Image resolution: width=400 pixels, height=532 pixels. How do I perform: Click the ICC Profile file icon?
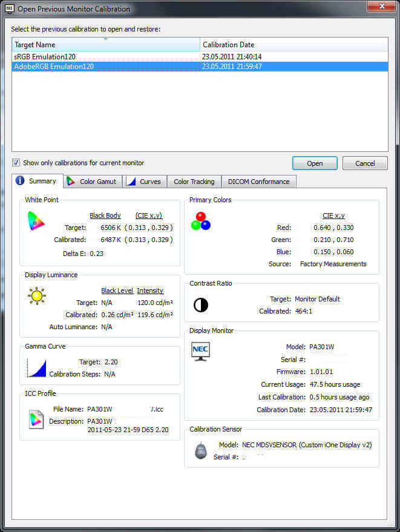(x=36, y=418)
